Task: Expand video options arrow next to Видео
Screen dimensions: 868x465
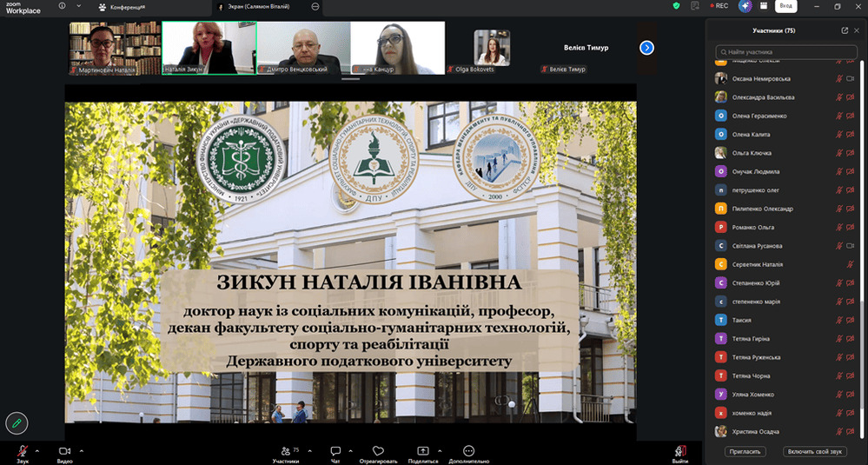Action: (82, 450)
